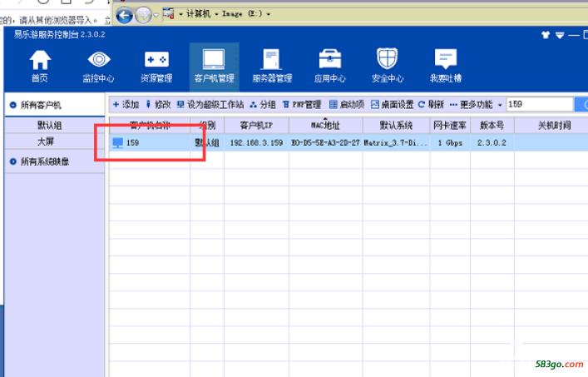Screen dimensions: 588x377
Task: Click 计算机 in Explorer address bar
Action: (199, 14)
